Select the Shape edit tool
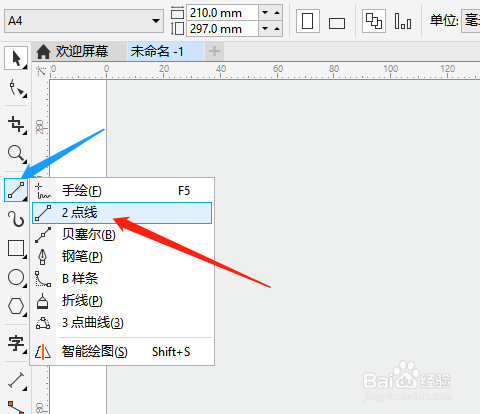Viewport: 480px width, 414px height. coord(17,88)
